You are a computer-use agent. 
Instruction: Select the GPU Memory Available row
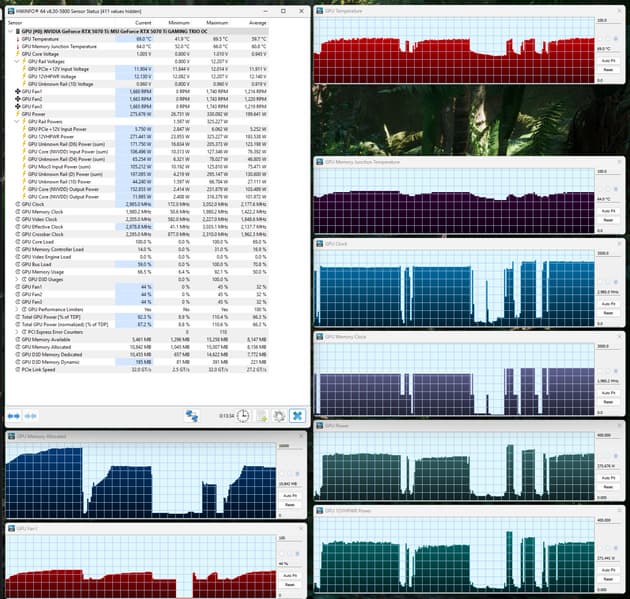click(138, 339)
